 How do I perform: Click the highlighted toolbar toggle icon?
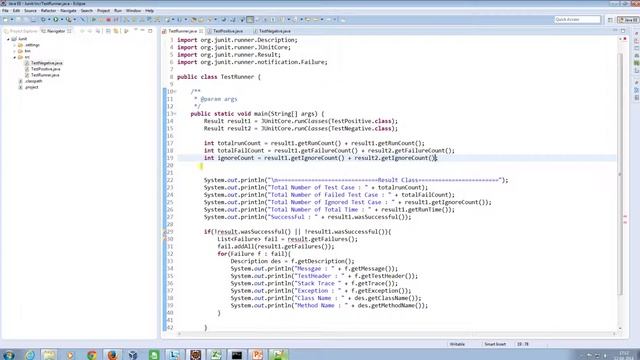point(250,20)
